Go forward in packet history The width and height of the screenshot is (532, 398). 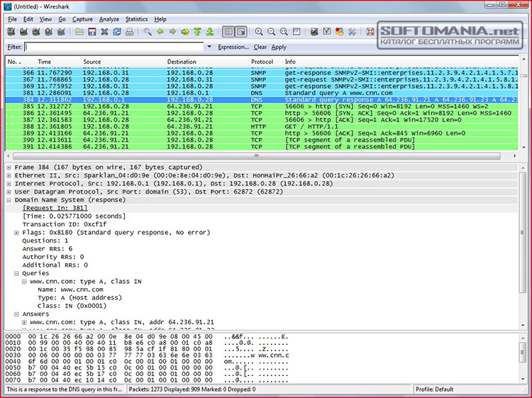[172, 32]
